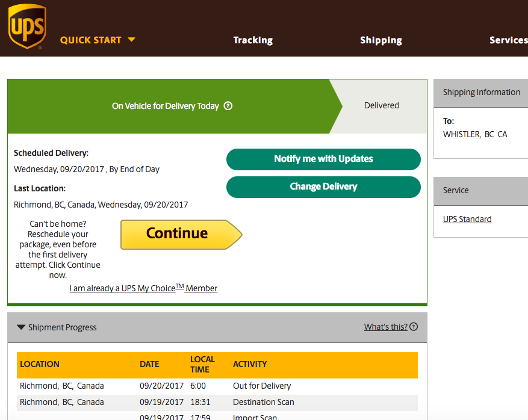This screenshot has height=420, width=528.
Task: Select the Import Scan activity cell
Action: click(255, 418)
